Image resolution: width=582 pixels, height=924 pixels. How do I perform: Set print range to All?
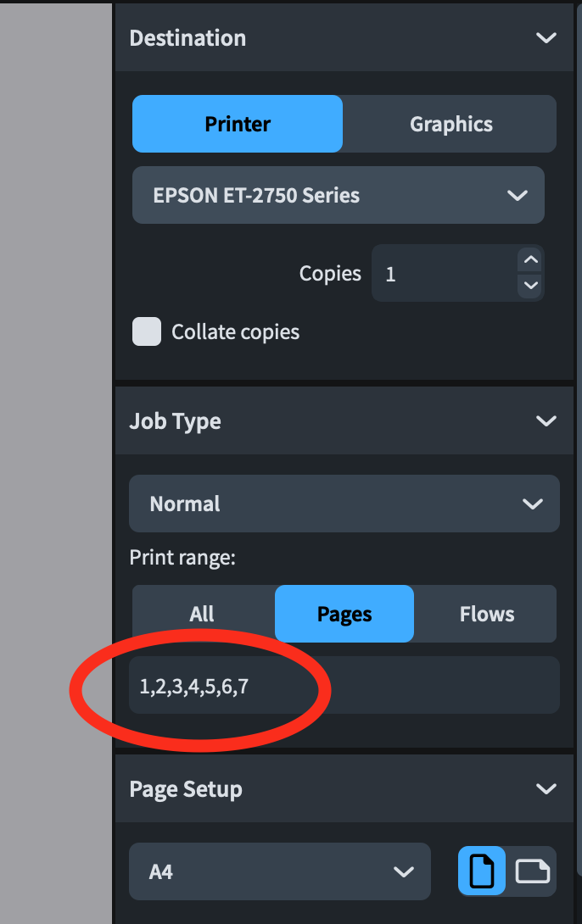point(202,614)
